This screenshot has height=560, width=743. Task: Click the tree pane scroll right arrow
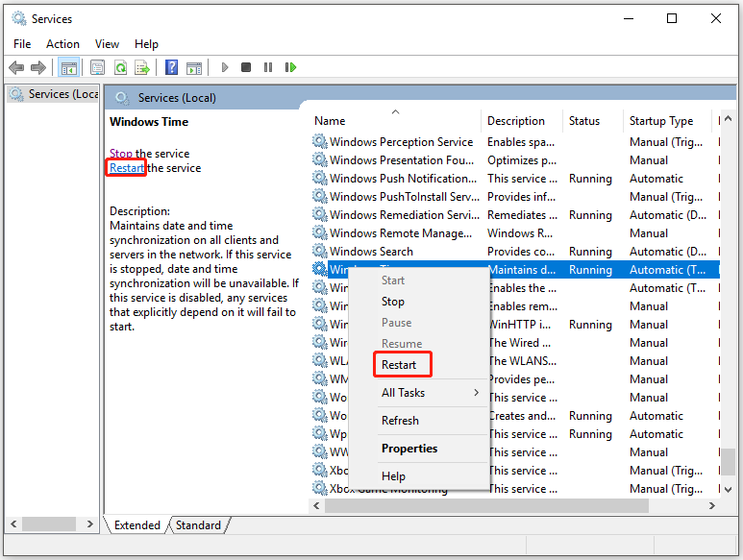point(89,524)
